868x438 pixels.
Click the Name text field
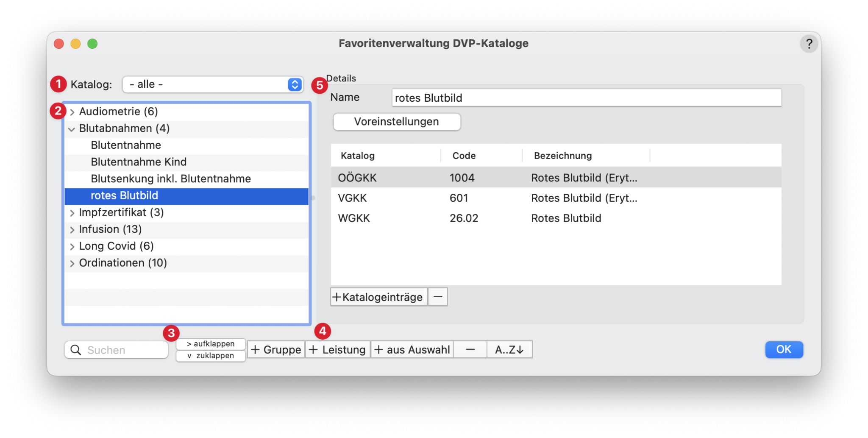(586, 98)
